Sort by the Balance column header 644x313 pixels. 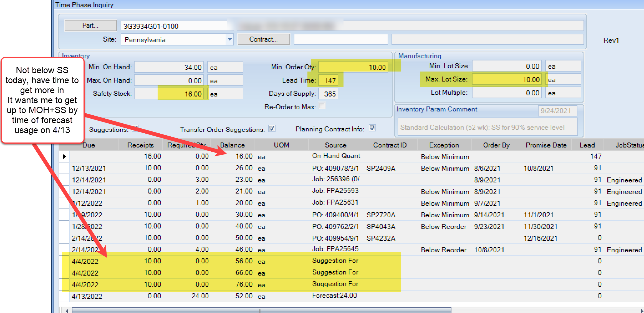pyautogui.click(x=232, y=145)
